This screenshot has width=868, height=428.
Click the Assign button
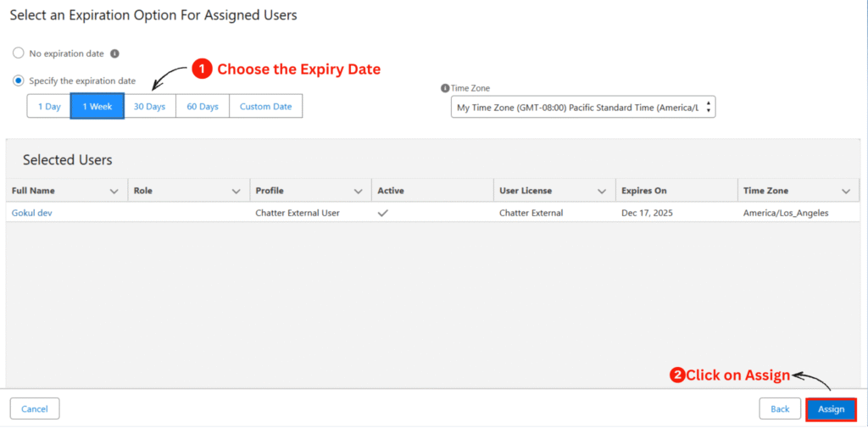click(x=832, y=409)
